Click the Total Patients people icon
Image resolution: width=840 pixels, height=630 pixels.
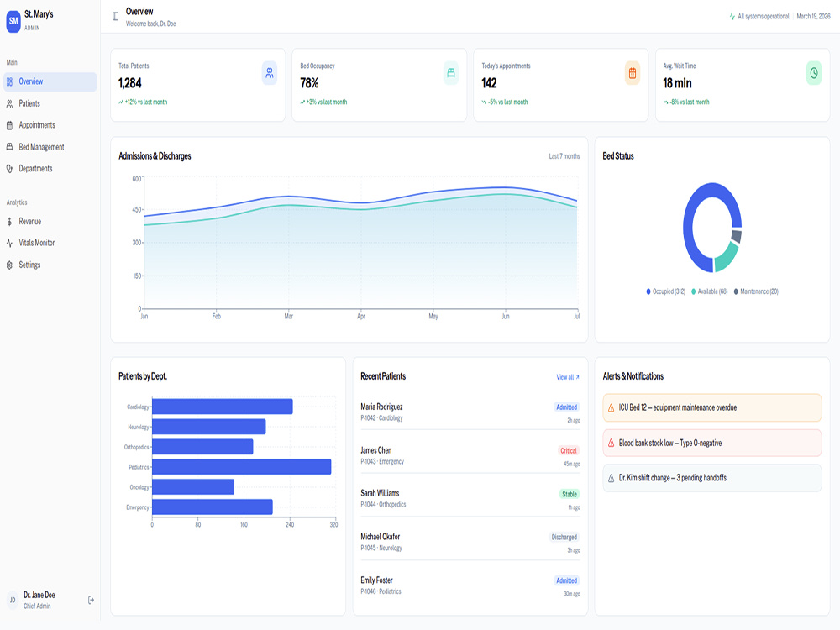[x=270, y=73]
